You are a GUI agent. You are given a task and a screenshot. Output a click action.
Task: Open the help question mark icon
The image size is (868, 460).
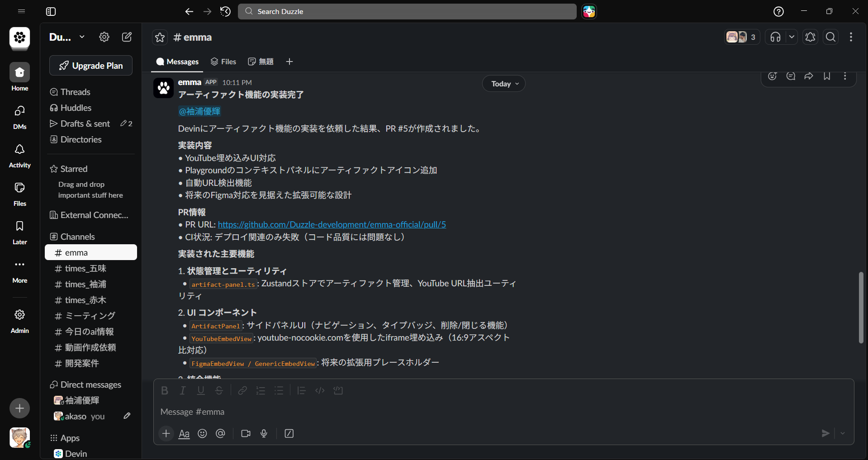point(778,12)
